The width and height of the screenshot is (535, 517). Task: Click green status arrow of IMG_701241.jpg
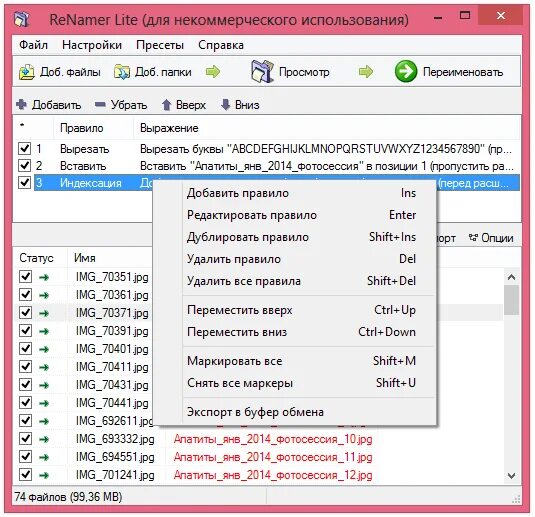[x=44, y=475]
